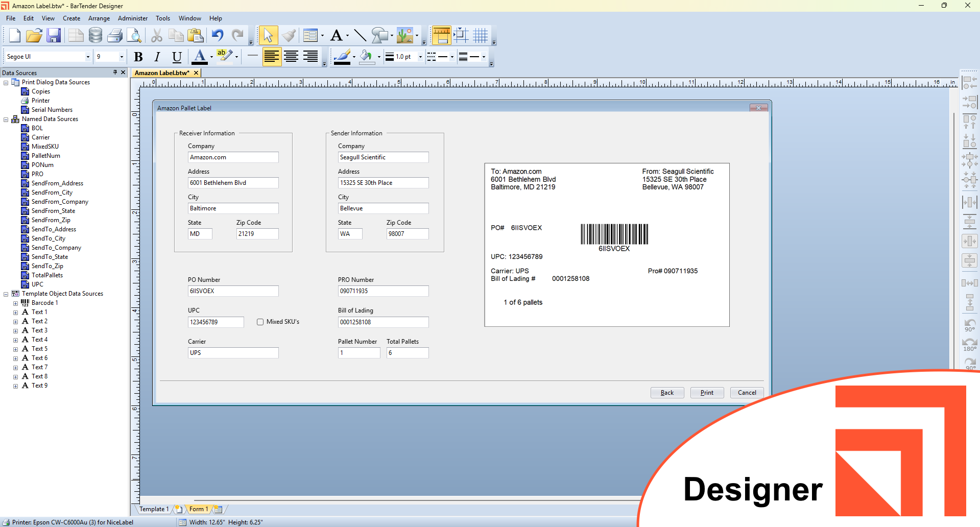This screenshot has height=527, width=980.
Task: Paste from clipboard icon
Action: (196, 36)
